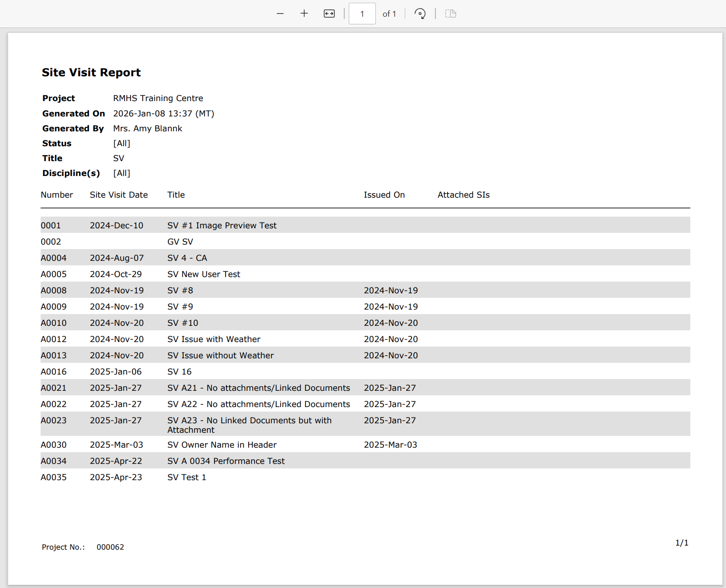Click the fit to width icon
Screen dimensions: 726x588
point(329,14)
